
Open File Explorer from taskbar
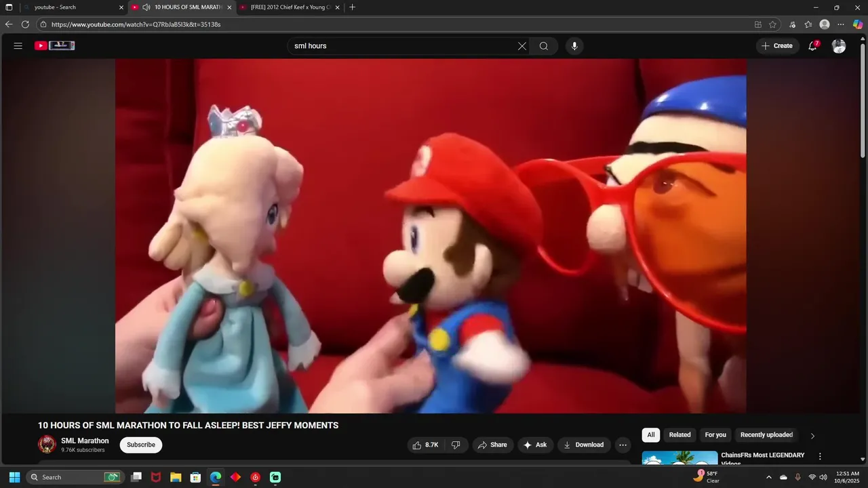click(x=176, y=477)
